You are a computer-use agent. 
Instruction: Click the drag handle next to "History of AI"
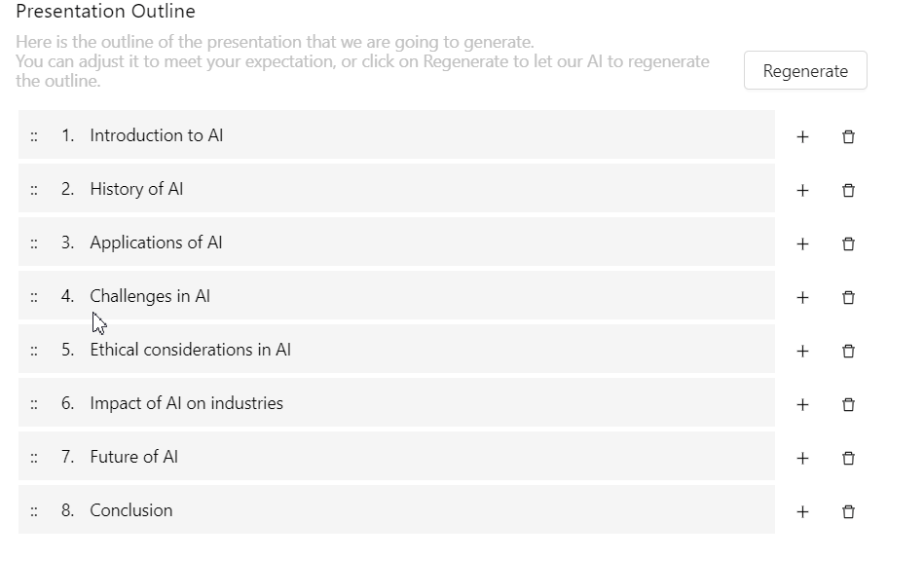[35, 190]
